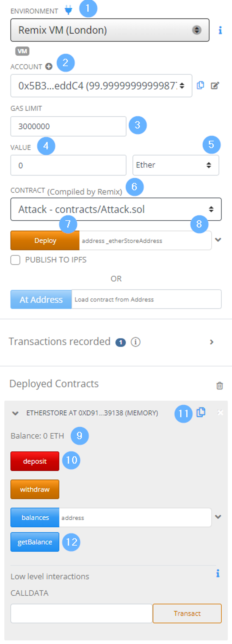
Task: Enable the Publish to IPFS checkbox
Action: click(15, 260)
